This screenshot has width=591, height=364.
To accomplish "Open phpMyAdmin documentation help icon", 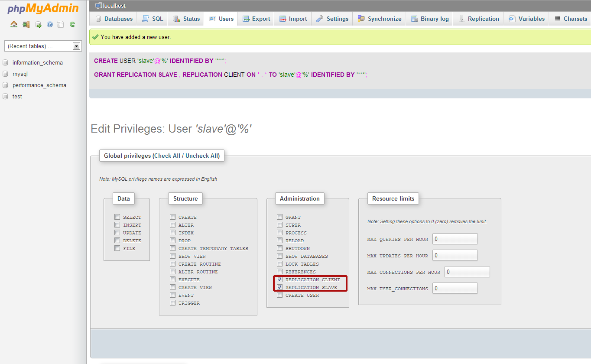I will tap(50, 24).
